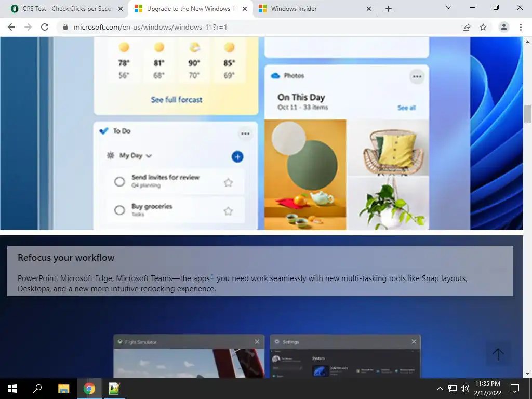Click the page's vertical scrollbar thumb
This screenshot has height=399, width=532.
click(528, 114)
